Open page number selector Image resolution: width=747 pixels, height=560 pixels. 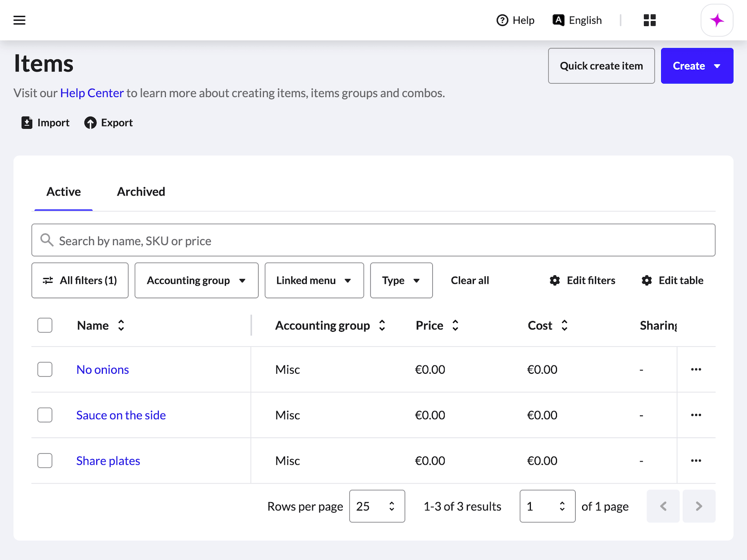point(547,506)
